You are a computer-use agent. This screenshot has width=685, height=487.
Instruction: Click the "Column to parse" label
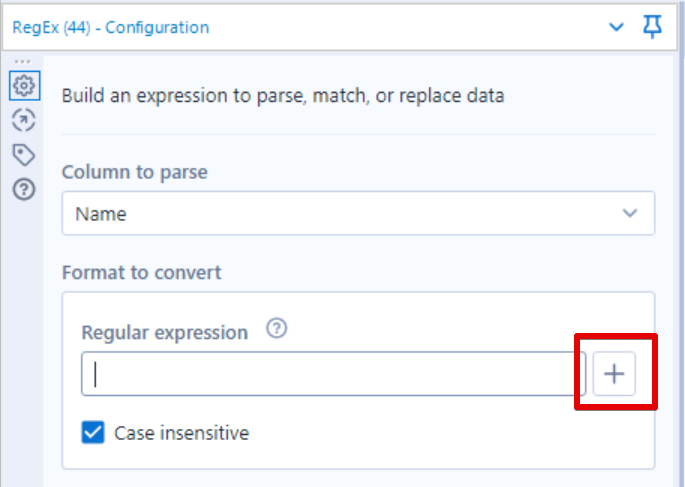(x=135, y=172)
